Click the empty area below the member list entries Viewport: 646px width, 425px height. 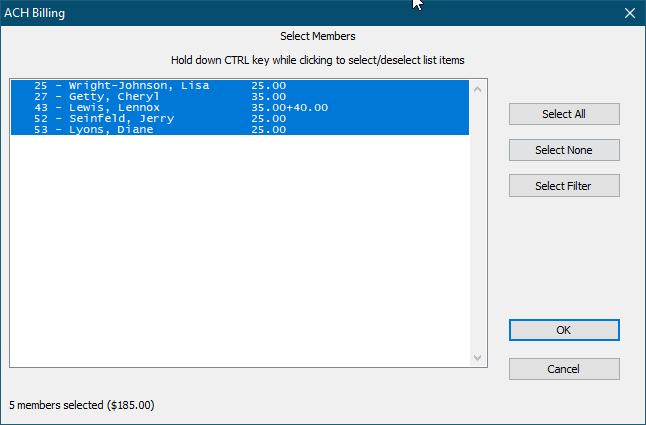[240, 250]
